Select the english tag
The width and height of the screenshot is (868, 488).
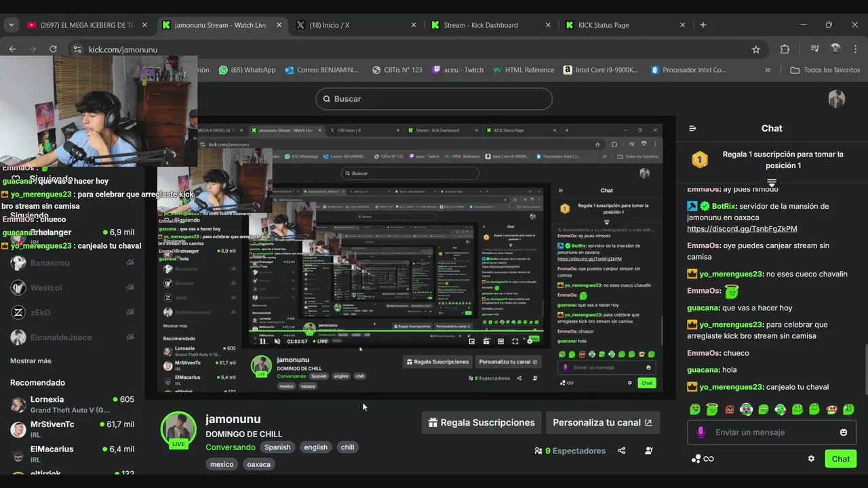coord(315,447)
